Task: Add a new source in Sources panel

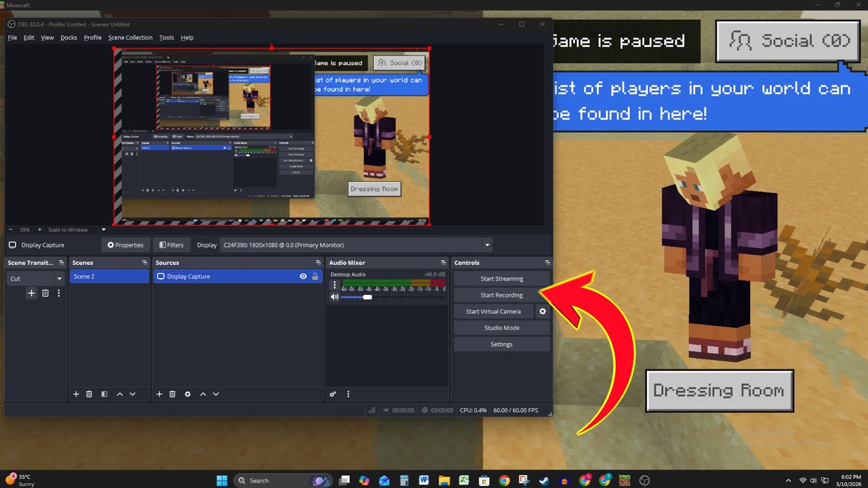Action: (x=159, y=394)
